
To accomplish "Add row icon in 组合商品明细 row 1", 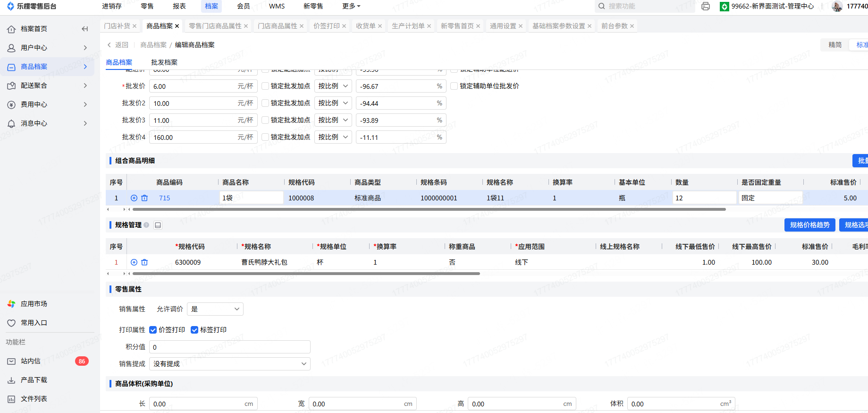I will coord(134,198).
